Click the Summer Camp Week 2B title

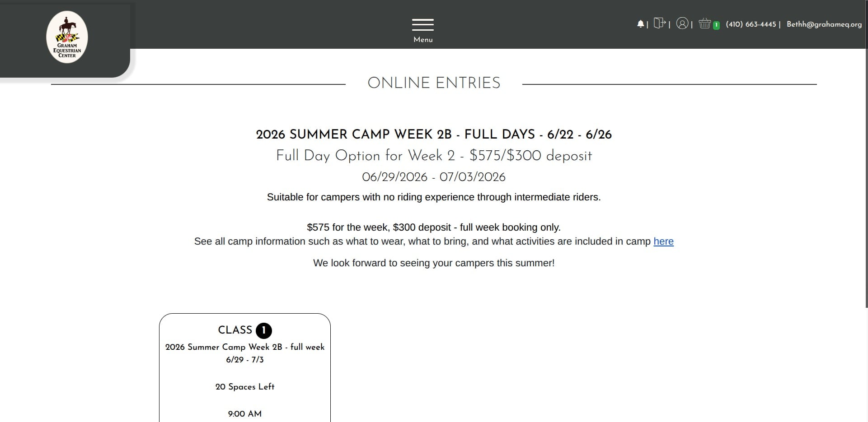point(434,134)
